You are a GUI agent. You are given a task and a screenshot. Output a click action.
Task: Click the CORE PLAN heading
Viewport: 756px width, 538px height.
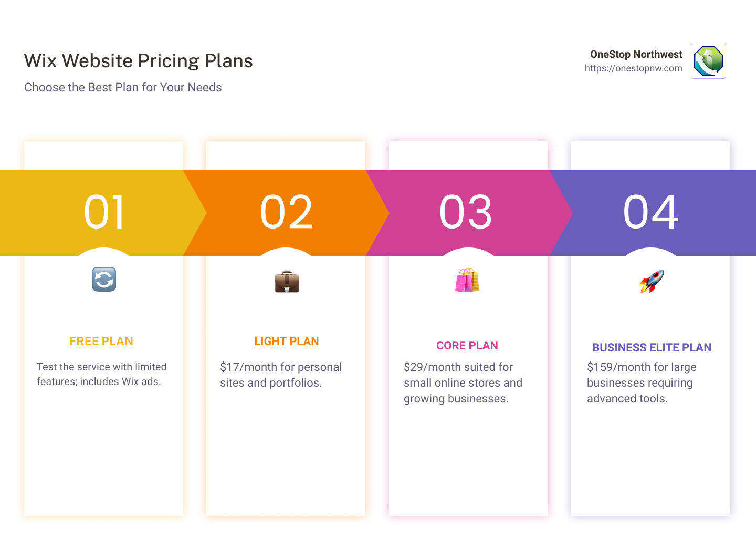click(x=467, y=346)
